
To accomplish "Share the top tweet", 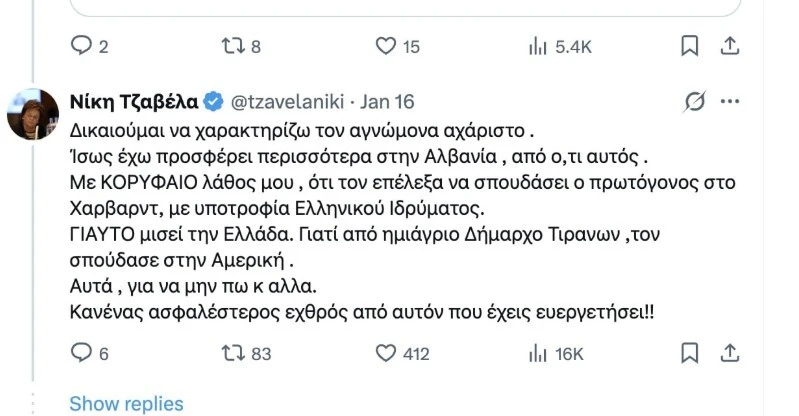I will 731,45.
